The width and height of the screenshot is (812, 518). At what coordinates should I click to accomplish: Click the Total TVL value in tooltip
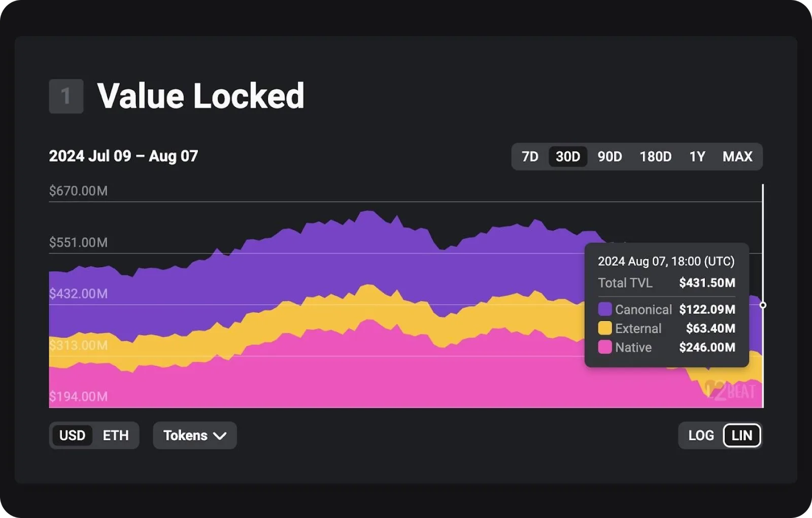click(707, 283)
